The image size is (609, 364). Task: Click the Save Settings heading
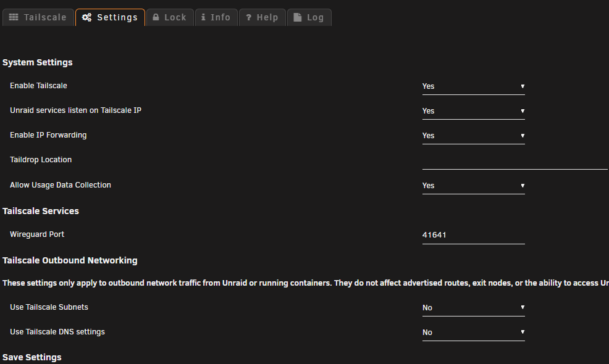point(32,357)
